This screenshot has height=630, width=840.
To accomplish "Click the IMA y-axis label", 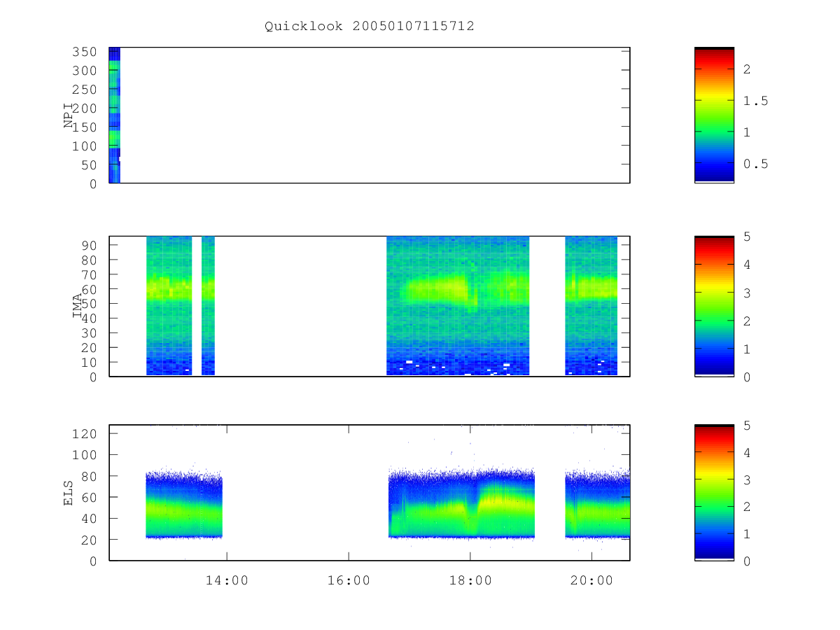I will 77,307.
